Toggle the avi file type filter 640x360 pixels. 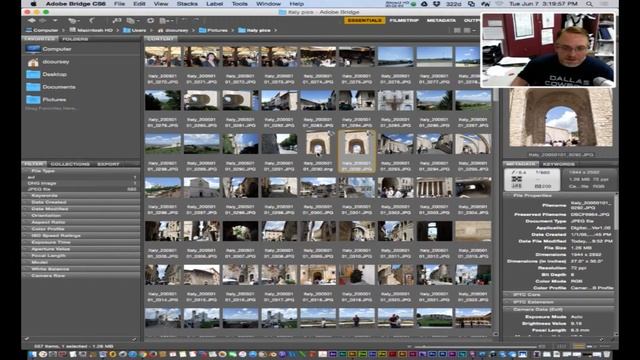pos(81,178)
